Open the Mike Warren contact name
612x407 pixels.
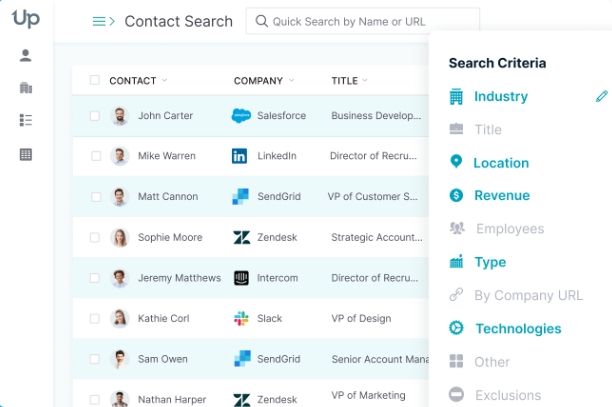[167, 156]
